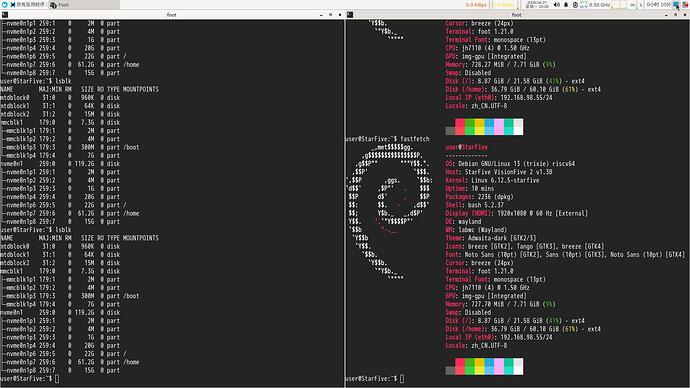
Task: Click 'Display (HDMI): 1920x1080' line
Action: click(517, 213)
